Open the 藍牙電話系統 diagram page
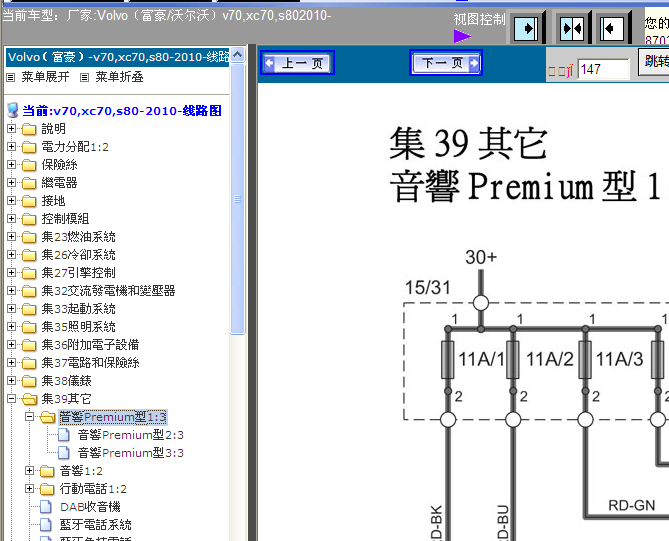This screenshot has height=541, width=669. click(96, 525)
